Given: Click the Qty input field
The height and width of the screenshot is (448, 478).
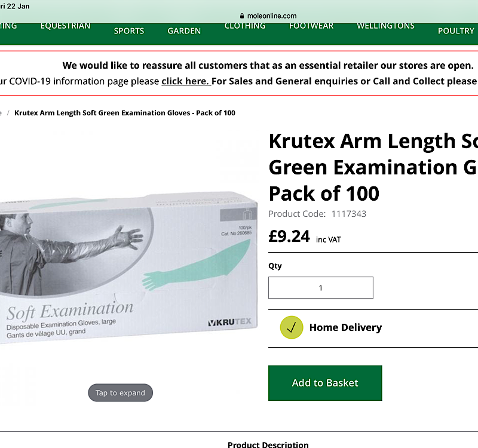Looking at the screenshot, I should (321, 288).
